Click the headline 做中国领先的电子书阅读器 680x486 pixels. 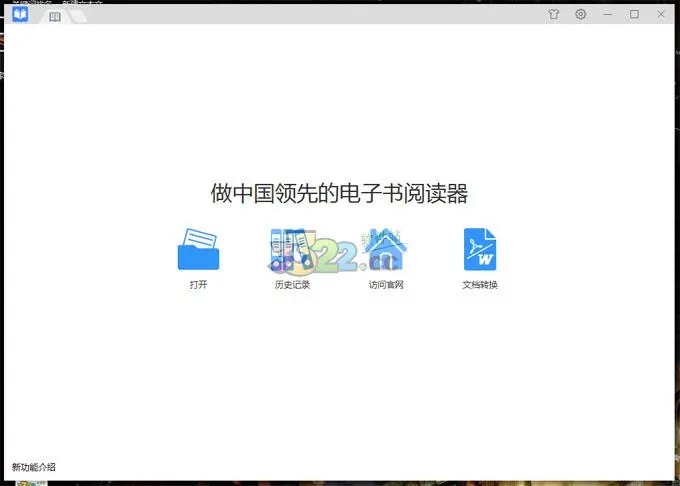click(339, 193)
